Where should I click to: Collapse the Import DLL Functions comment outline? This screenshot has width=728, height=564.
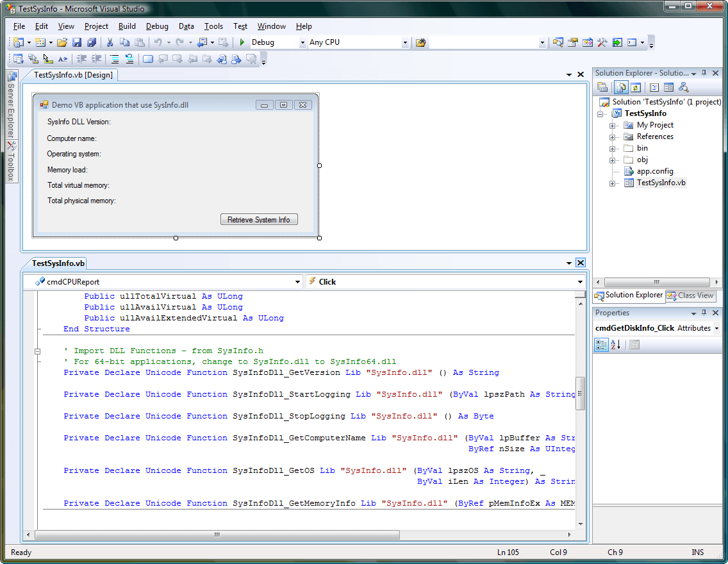(38, 351)
